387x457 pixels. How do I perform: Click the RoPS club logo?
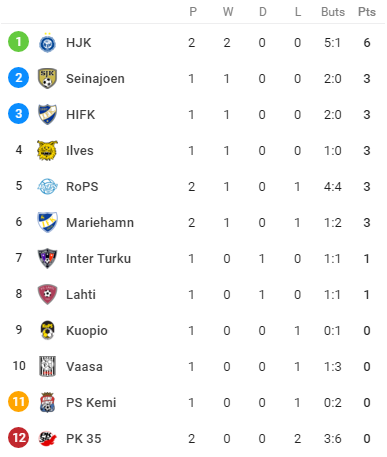(x=47, y=186)
